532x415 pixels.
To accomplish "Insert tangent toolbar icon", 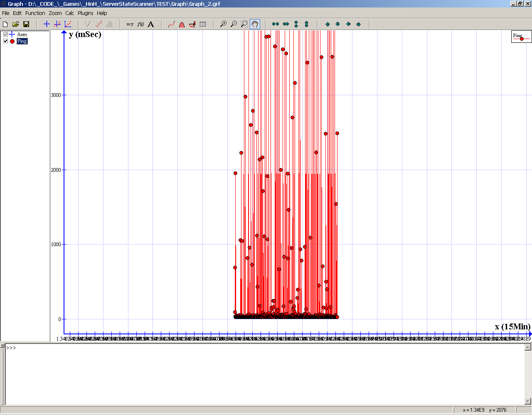I will coord(88,24).
